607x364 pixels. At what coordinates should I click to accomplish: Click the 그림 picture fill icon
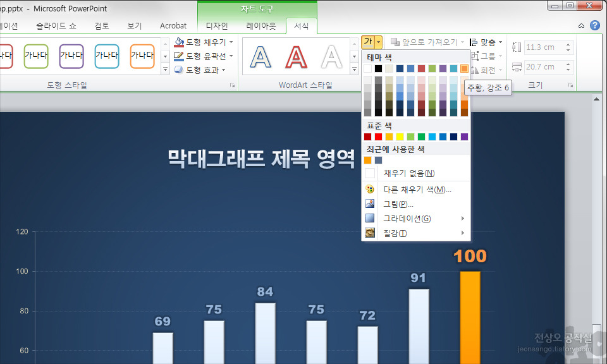pyautogui.click(x=370, y=203)
